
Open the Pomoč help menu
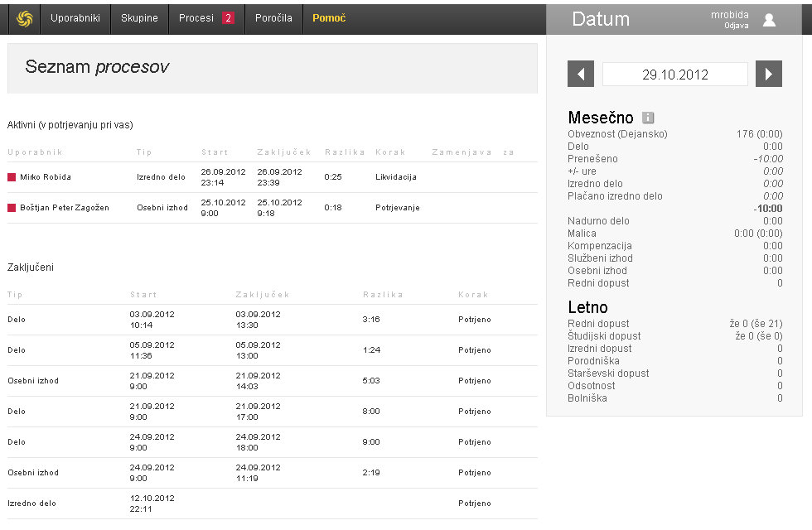[329, 18]
